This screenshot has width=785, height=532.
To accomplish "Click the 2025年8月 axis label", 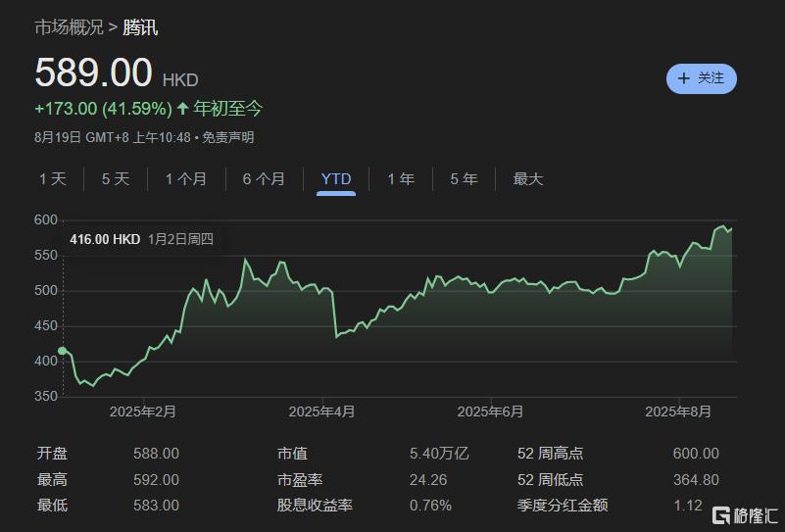I will pyautogui.click(x=678, y=411).
